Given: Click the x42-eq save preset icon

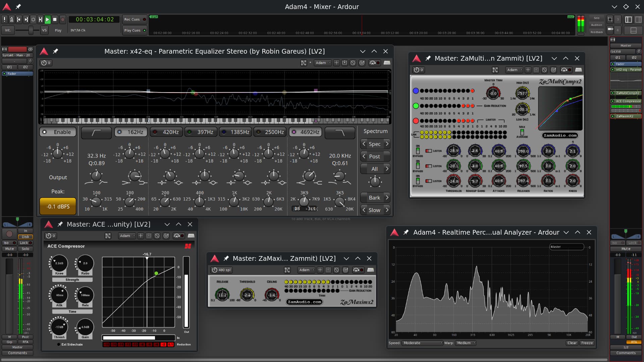Looking at the screenshot, I should (344, 63).
